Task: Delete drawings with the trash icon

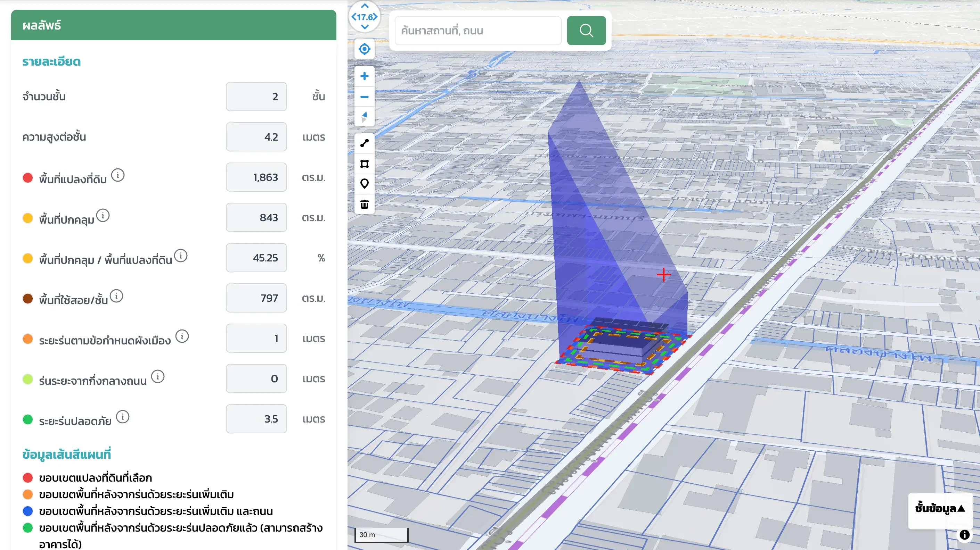Action: pyautogui.click(x=364, y=205)
